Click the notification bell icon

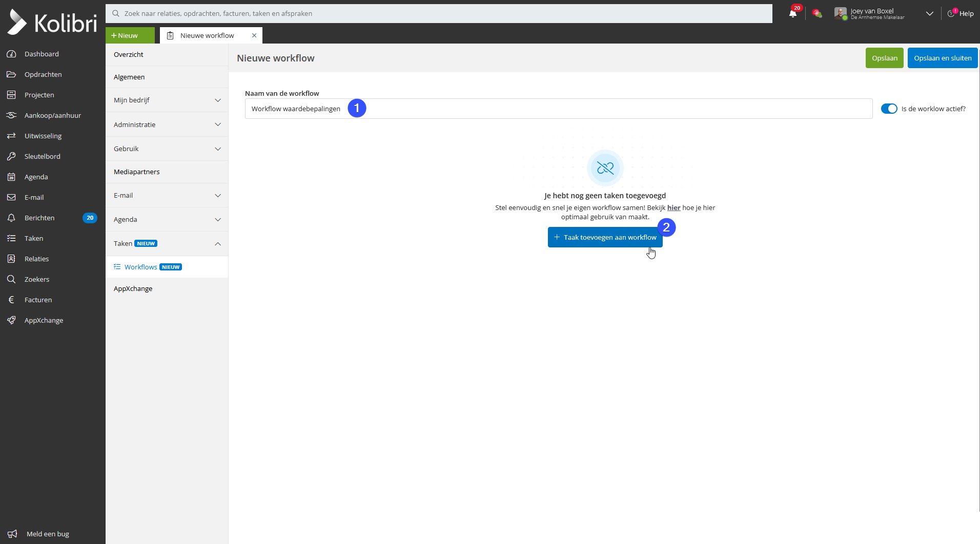pos(793,14)
